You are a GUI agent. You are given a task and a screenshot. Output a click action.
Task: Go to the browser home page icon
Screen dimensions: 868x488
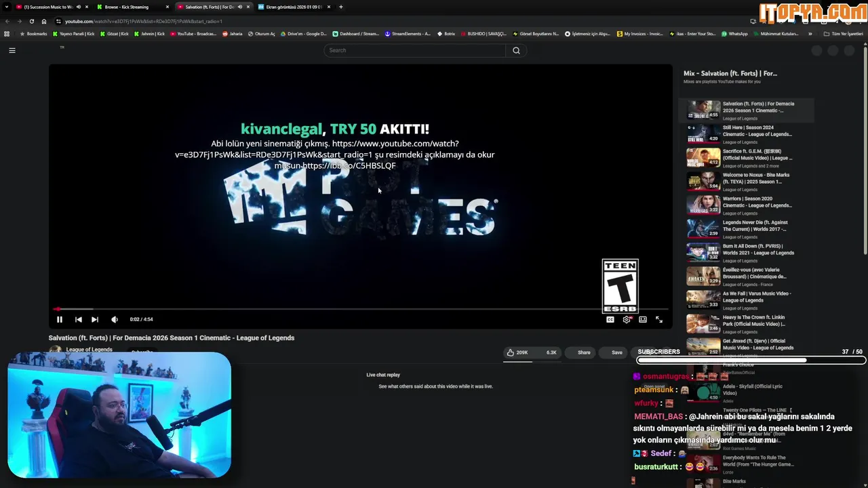pyautogui.click(x=44, y=21)
